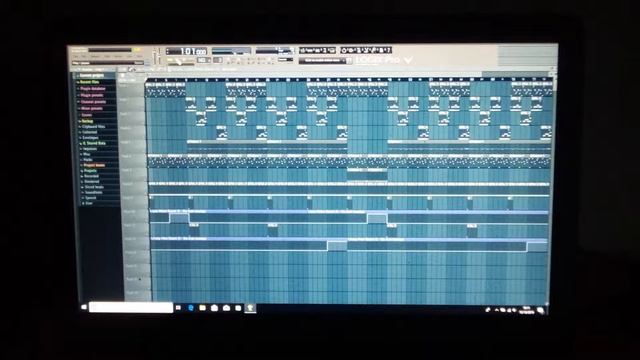Open File Explorer from the taskbar
Viewport: 640px width, 360px height.
(202, 308)
